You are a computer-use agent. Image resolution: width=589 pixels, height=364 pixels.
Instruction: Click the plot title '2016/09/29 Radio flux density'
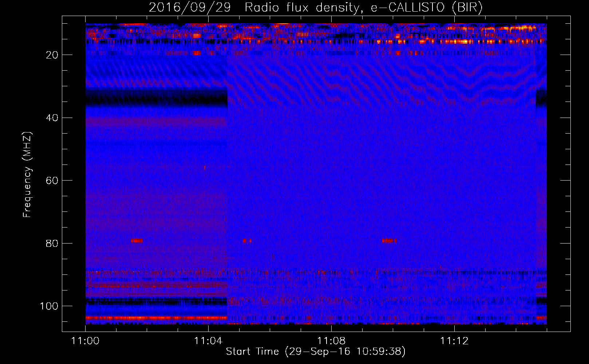coord(316,8)
